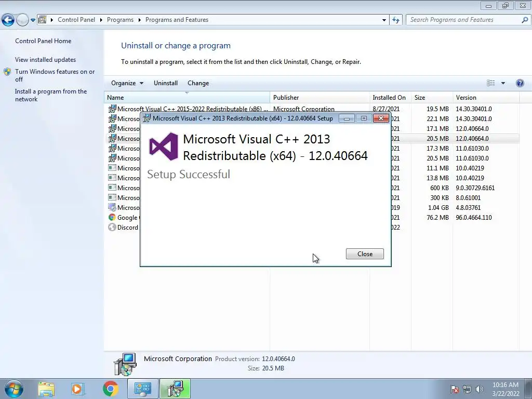The width and height of the screenshot is (532, 399).
Task: Click the change view icon in toolbar
Action: click(490, 83)
